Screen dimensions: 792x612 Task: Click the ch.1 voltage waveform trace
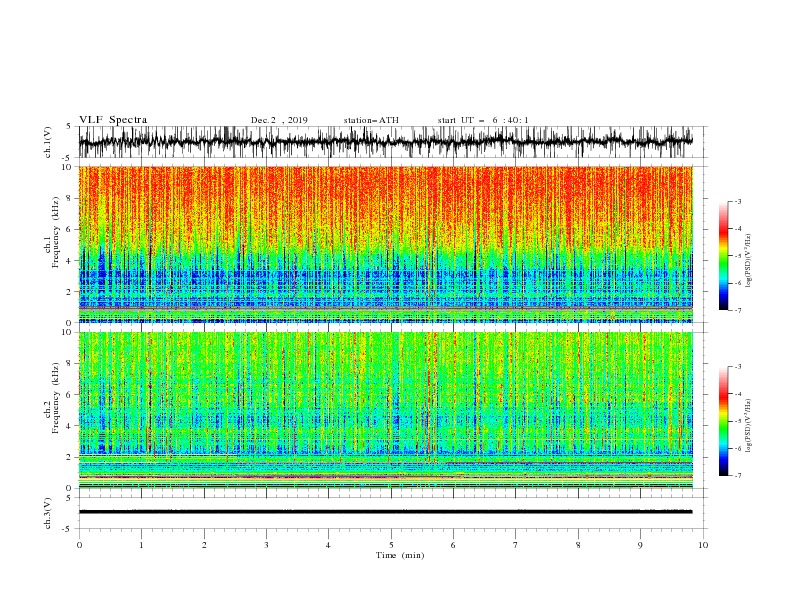click(385, 142)
